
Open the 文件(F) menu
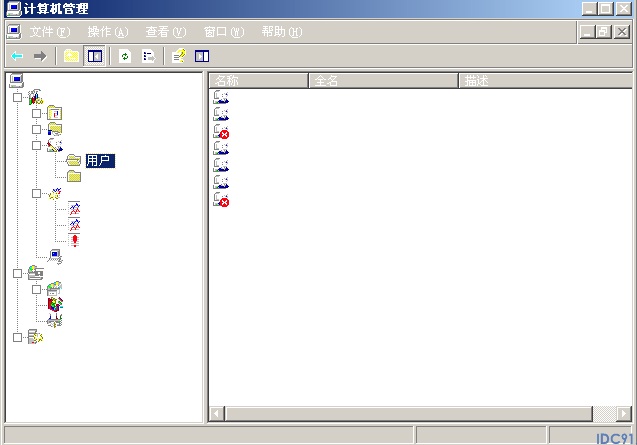50,32
